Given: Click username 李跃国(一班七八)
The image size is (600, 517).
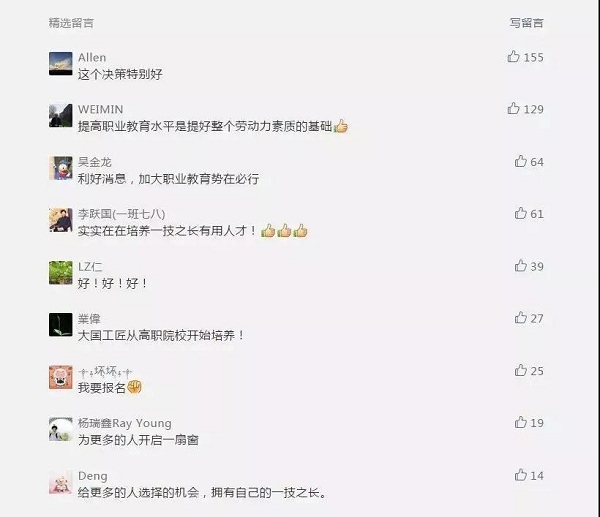Looking at the screenshot, I should (121, 214).
